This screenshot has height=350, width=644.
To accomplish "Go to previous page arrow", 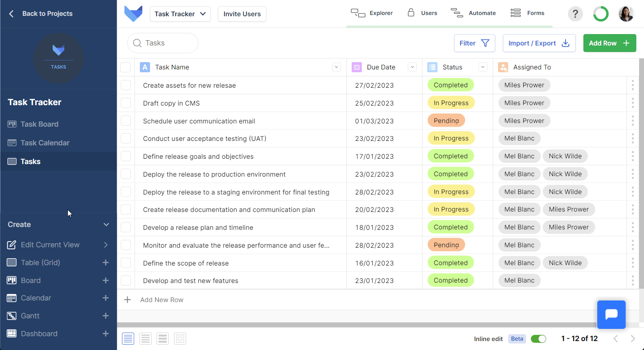I will [x=616, y=339].
